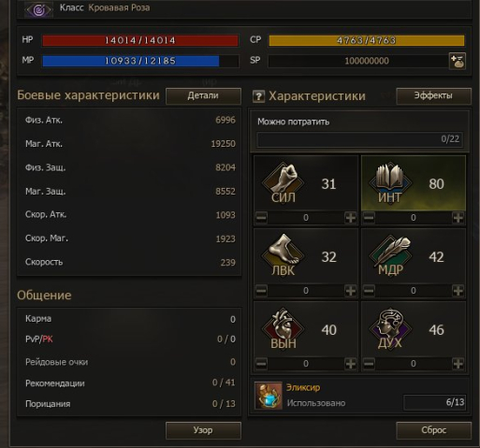The width and height of the screenshot is (480, 448).
Task: Click the add SP bag icon
Action: pos(458,61)
